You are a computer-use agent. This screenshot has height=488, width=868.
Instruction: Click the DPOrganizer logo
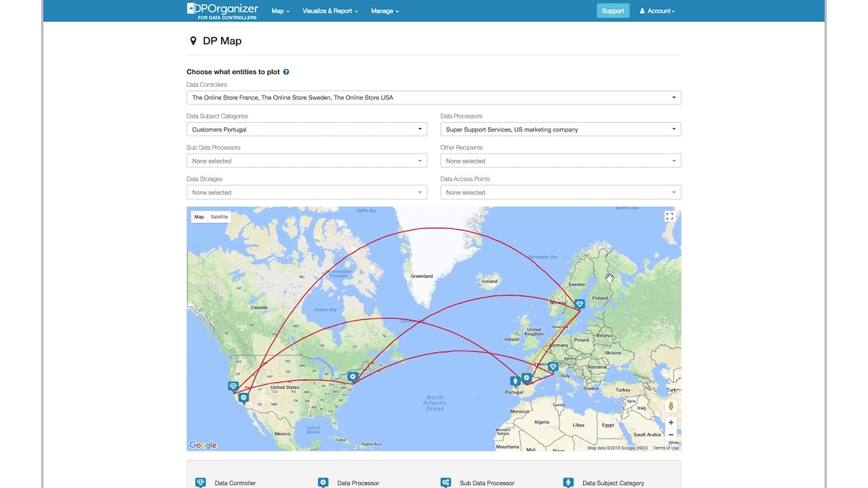pyautogui.click(x=222, y=11)
